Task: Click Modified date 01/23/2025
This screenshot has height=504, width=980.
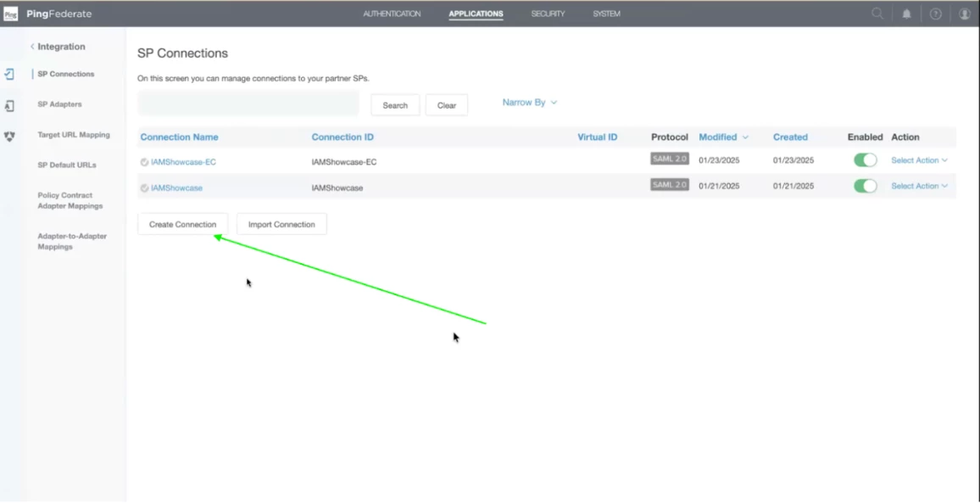Action: (719, 160)
